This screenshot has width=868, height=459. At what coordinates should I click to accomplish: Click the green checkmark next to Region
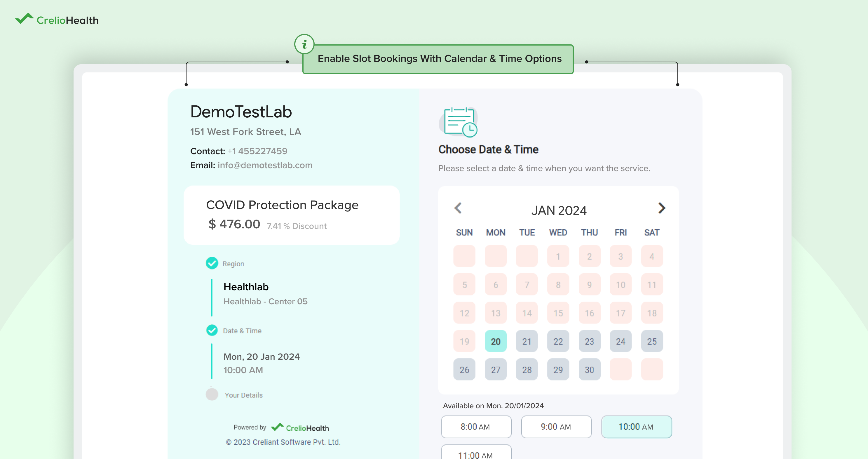point(212,263)
